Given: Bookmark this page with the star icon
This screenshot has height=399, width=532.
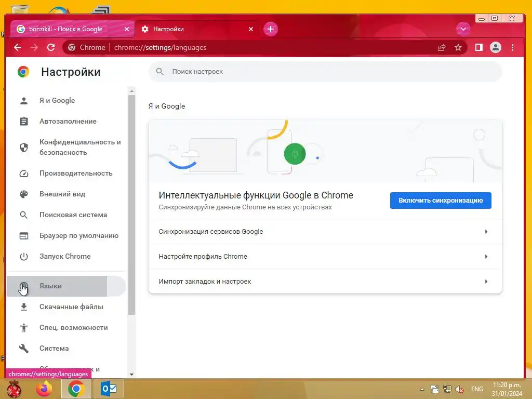Looking at the screenshot, I should (x=458, y=47).
